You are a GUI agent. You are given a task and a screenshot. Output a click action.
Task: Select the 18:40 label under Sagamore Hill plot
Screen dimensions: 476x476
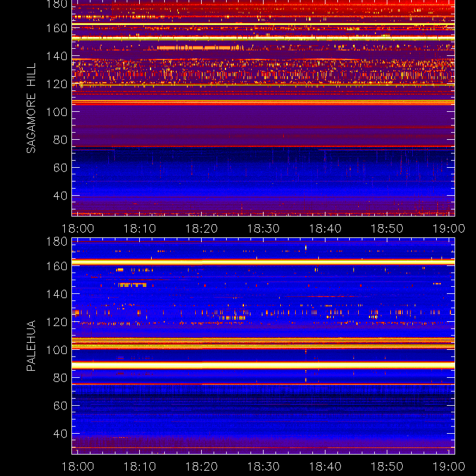point(325,228)
